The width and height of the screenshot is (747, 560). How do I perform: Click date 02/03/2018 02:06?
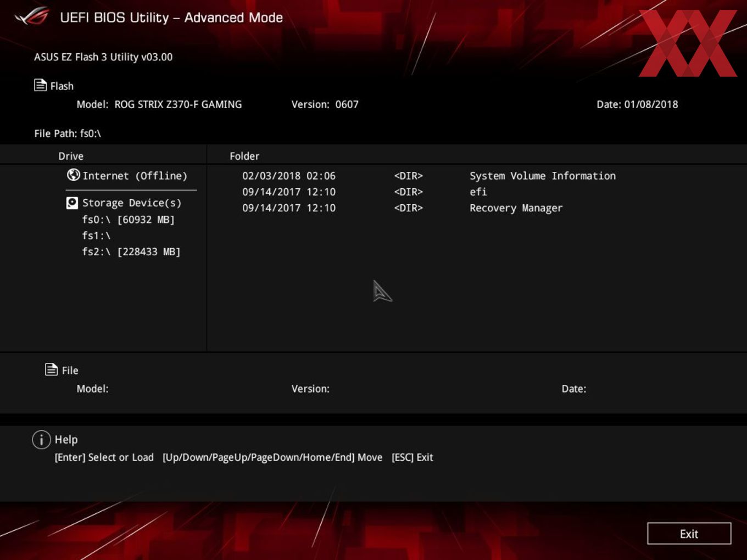click(x=289, y=176)
